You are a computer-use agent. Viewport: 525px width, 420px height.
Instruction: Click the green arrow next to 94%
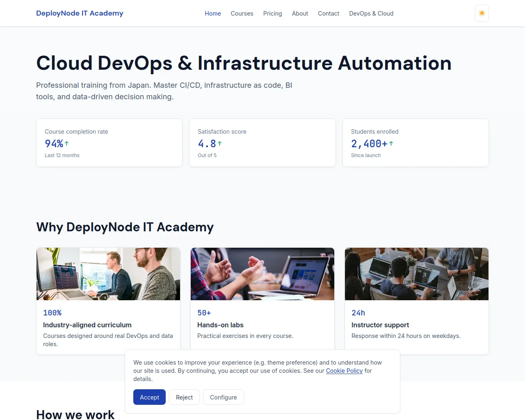click(66, 144)
